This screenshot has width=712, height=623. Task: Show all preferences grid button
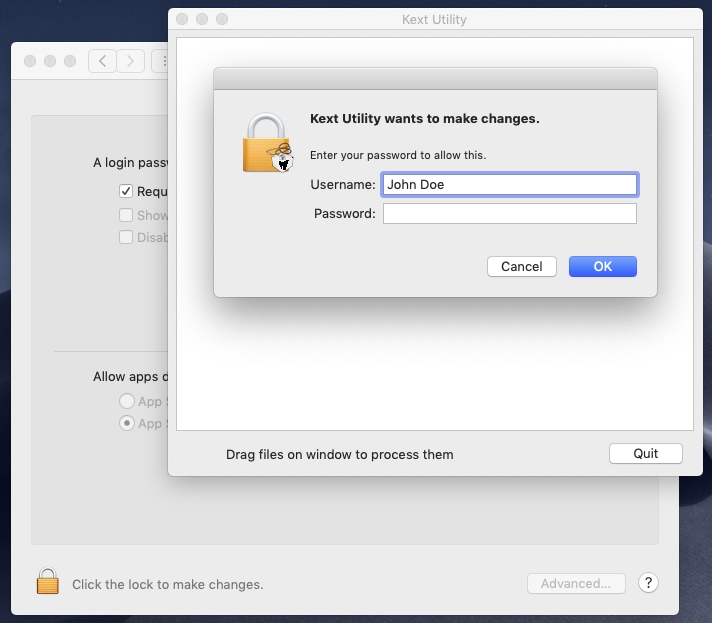tap(160, 61)
